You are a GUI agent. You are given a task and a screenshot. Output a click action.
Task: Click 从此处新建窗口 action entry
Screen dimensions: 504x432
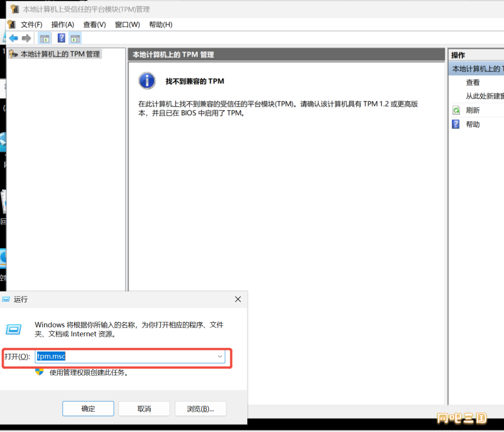(485, 96)
